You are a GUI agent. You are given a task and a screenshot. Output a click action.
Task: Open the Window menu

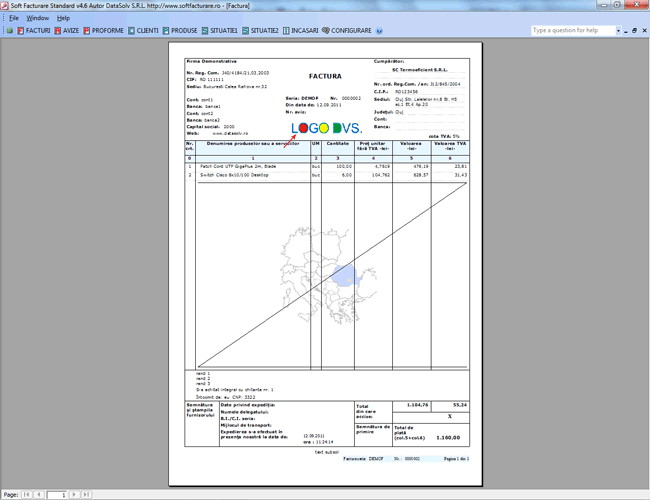click(38, 18)
